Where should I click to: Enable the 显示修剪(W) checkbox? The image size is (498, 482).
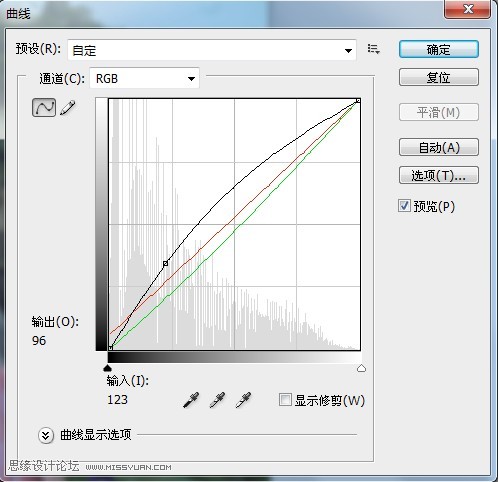coord(285,400)
